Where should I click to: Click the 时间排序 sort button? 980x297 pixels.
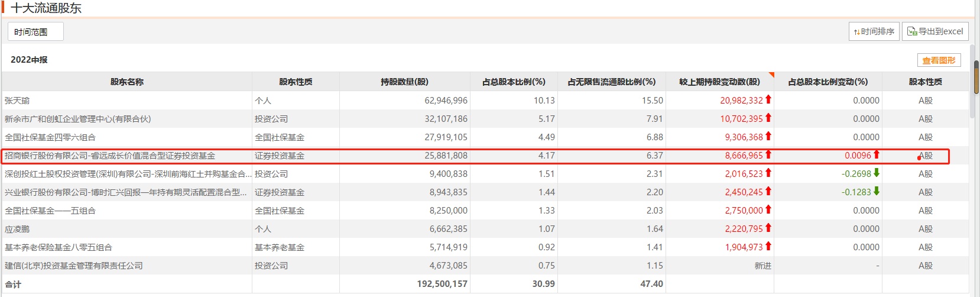874,31
